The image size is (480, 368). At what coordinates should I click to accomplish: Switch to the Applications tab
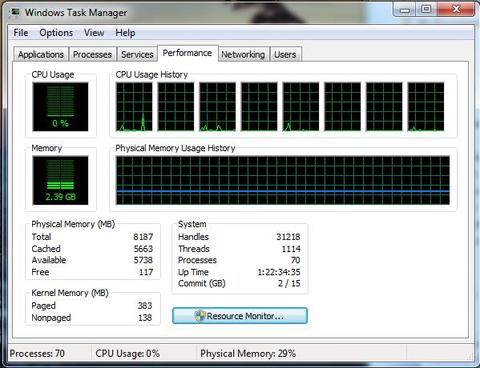(41, 54)
